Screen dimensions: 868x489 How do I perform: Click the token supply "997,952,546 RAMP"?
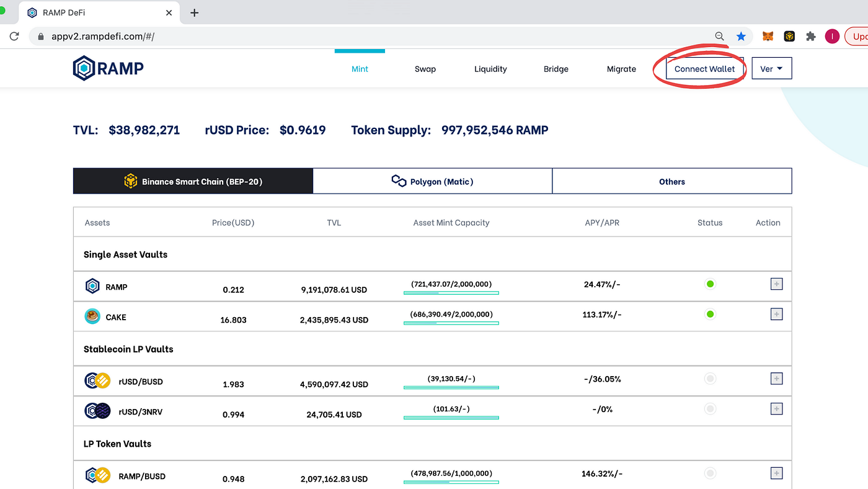click(495, 130)
